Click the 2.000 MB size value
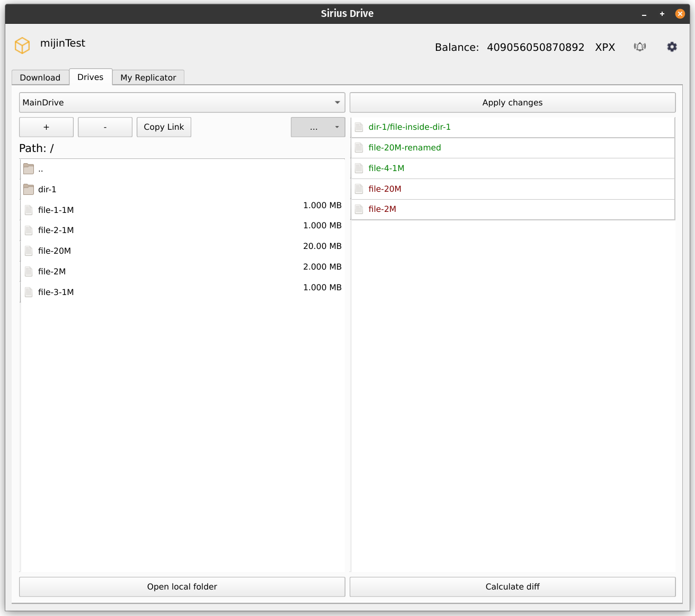This screenshot has width=695, height=616. tap(322, 267)
